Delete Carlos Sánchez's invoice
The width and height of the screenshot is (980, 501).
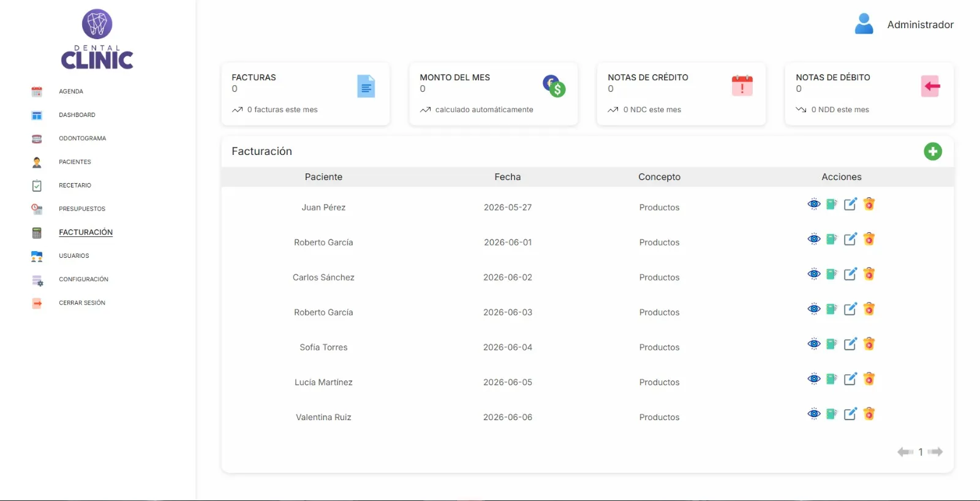(869, 274)
